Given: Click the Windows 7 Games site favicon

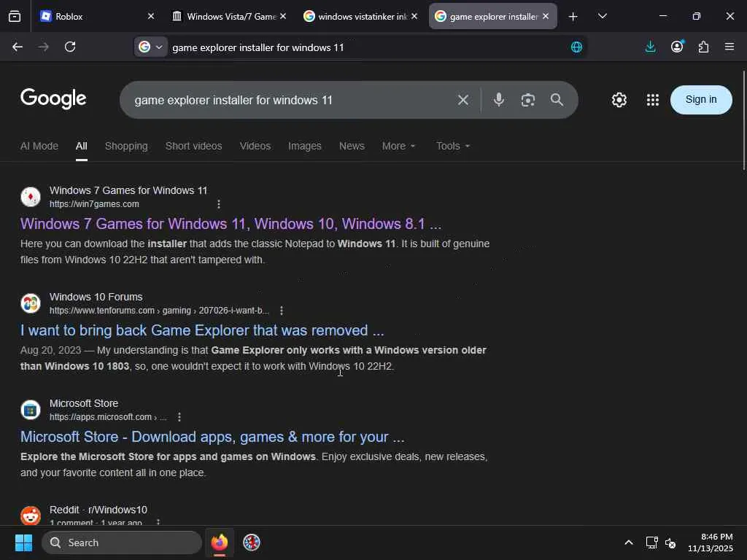Looking at the screenshot, I should click(x=31, y=197).
